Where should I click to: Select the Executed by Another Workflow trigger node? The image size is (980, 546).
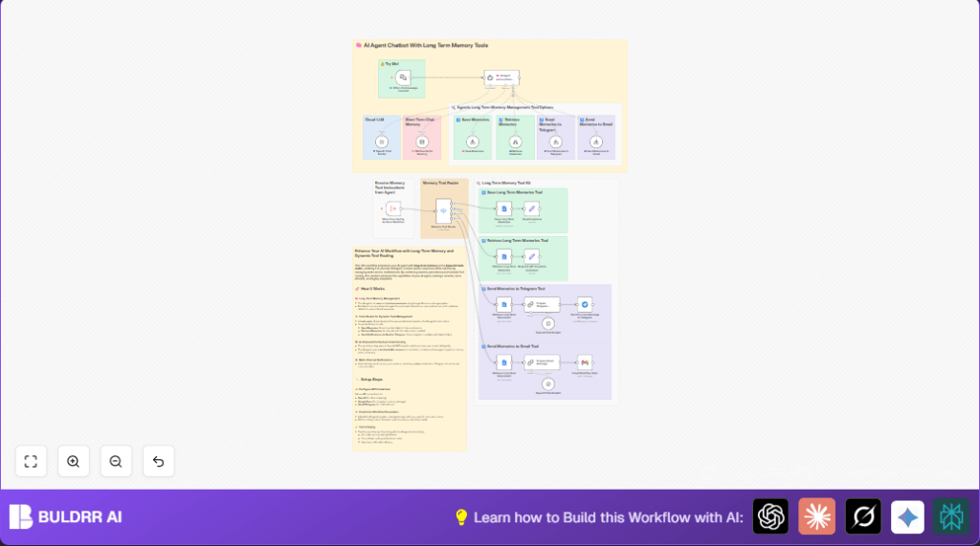[x=393, y=208]
